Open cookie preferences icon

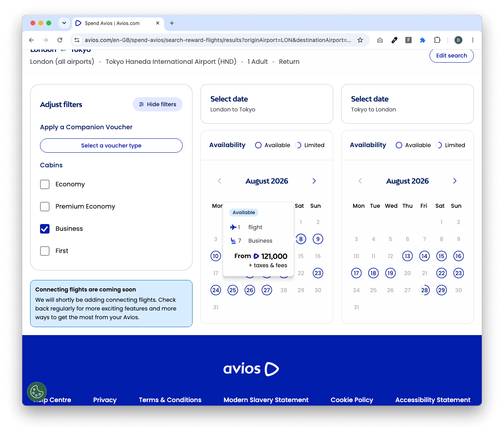[37, 392]
